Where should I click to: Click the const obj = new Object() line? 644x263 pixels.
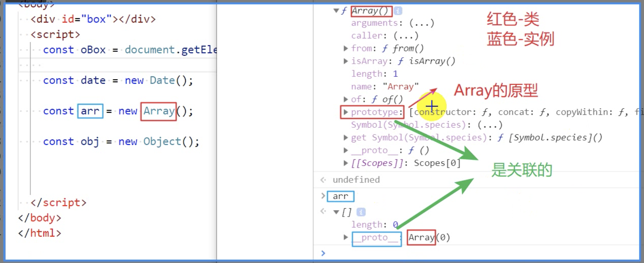pyautogui.click(x=121, y=141)
